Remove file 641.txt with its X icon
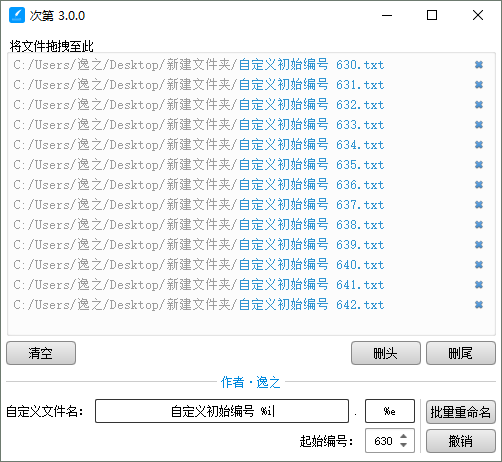This screenshot has width=502, height=462. [479, 285]
